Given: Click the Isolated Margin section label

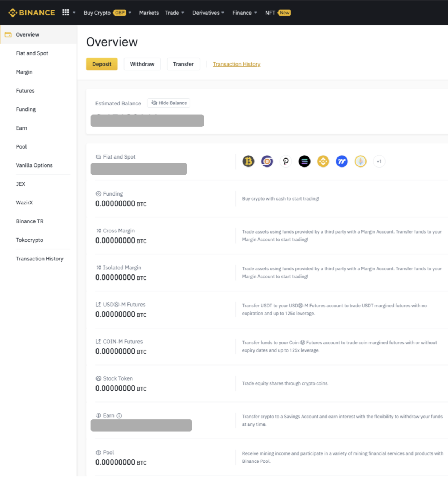Looking at the screenshot, I should [122, 268].
